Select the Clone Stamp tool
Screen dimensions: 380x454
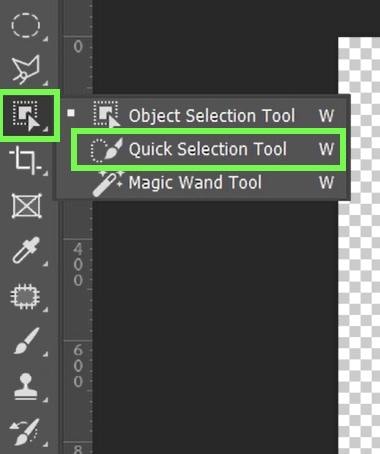[26, 386]
